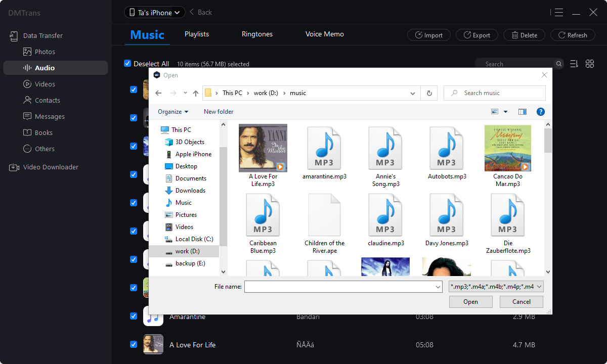
Task: Switch DMTrans to list view
Action: 574,64
